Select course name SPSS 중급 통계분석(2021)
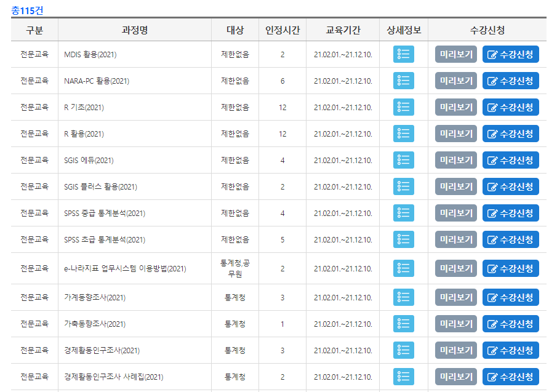Viewport: 549px width, 392px height. tap(105, 213)
